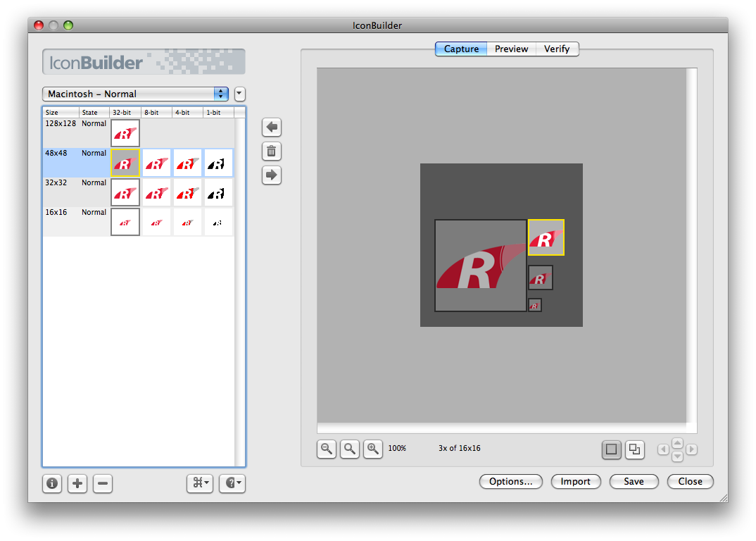
Task: Nudge selection left with arrow button
Action: point(663,449)
